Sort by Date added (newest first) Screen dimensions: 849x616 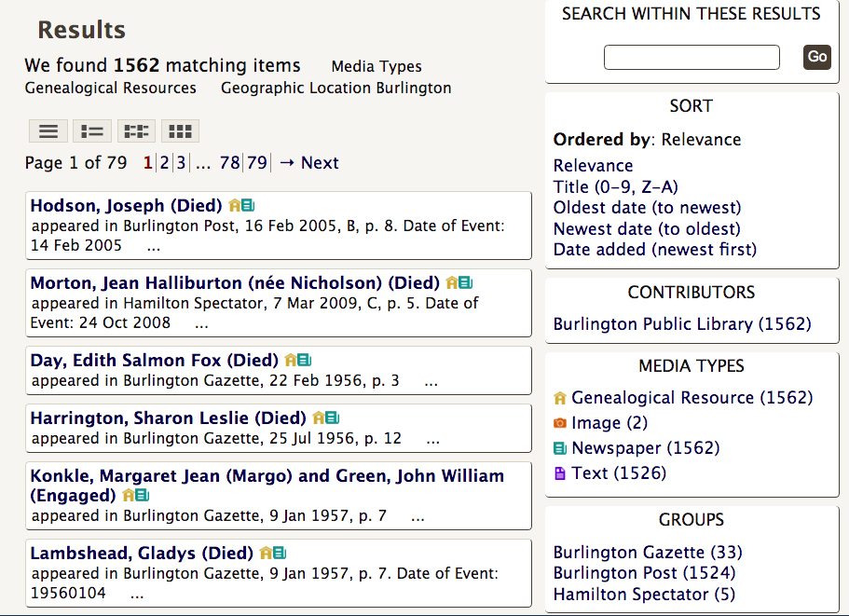click(x=654, y=250)
